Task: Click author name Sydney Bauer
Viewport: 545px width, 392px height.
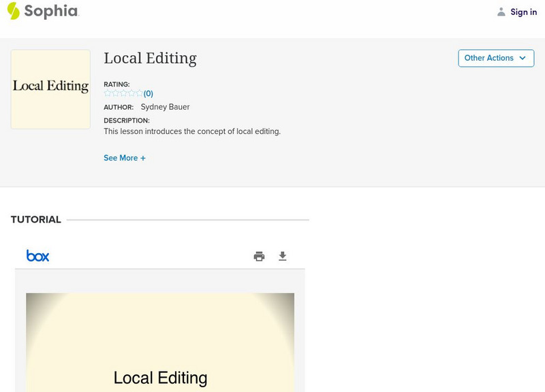Action: point(165,107)
